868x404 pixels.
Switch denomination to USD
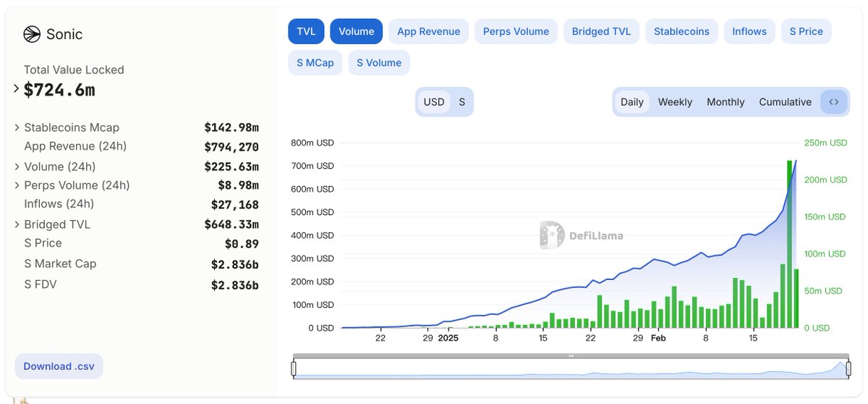pos(434,102)
